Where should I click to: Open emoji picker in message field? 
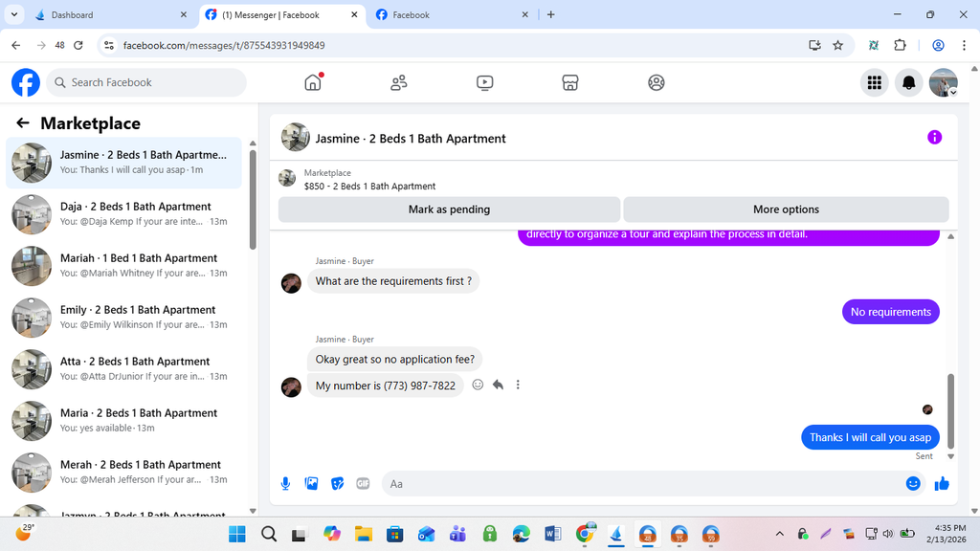[913, 483]
